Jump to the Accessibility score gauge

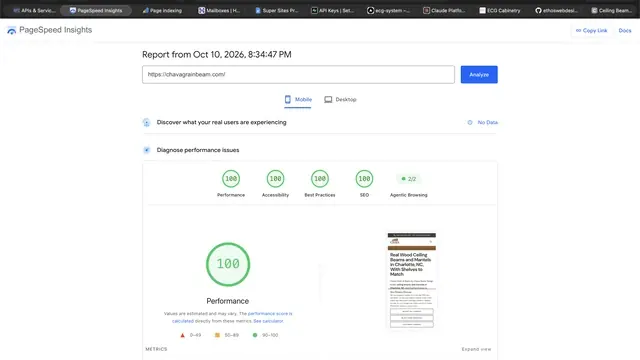click(276, 179)
